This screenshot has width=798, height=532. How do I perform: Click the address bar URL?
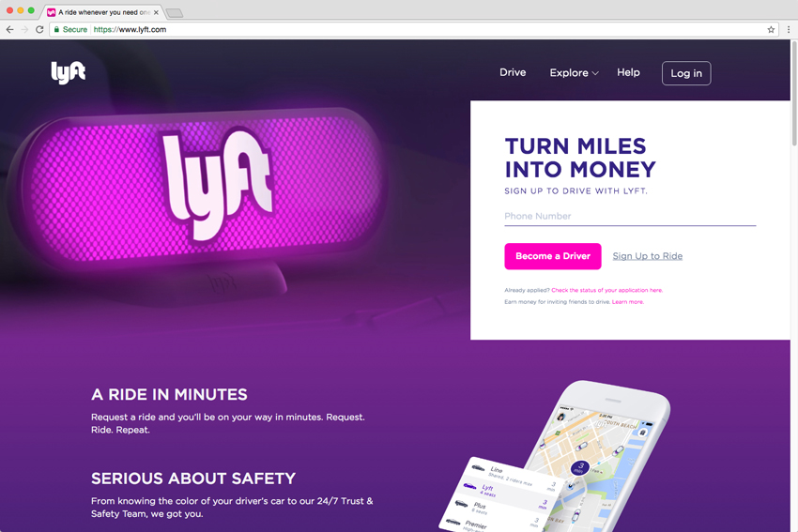coord(130,29)
